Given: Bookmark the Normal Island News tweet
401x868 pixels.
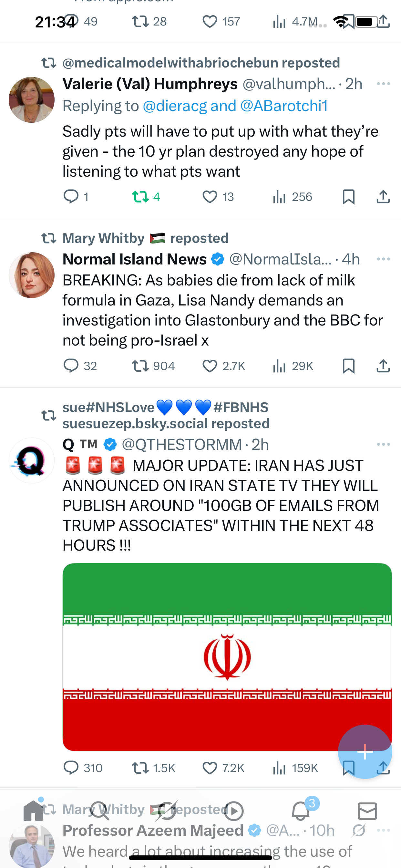Looking at the screenshot, I should [x=348, y=366].
